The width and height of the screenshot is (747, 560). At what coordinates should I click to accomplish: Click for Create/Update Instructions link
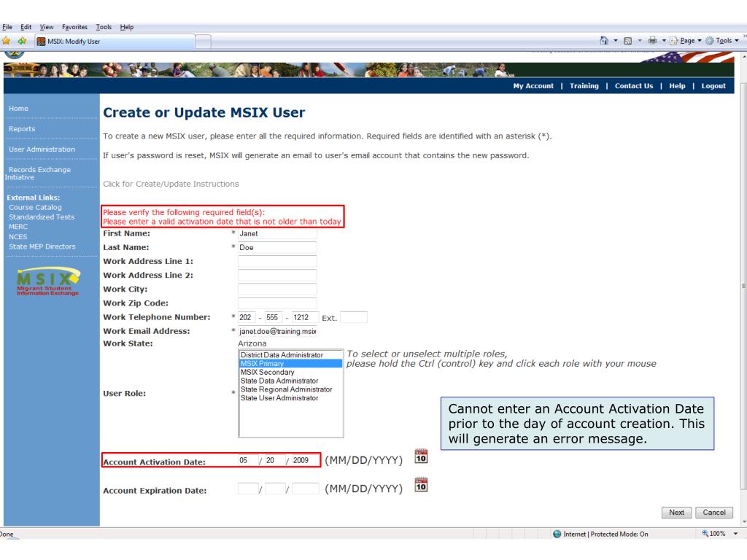171,184
